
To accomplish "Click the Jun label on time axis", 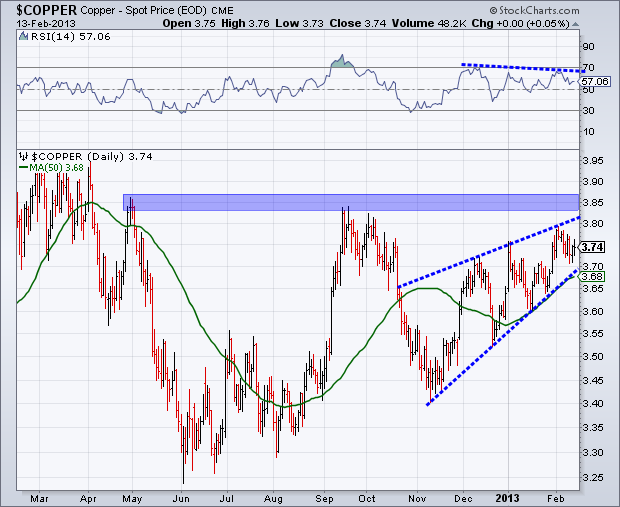I will (181, 499).
